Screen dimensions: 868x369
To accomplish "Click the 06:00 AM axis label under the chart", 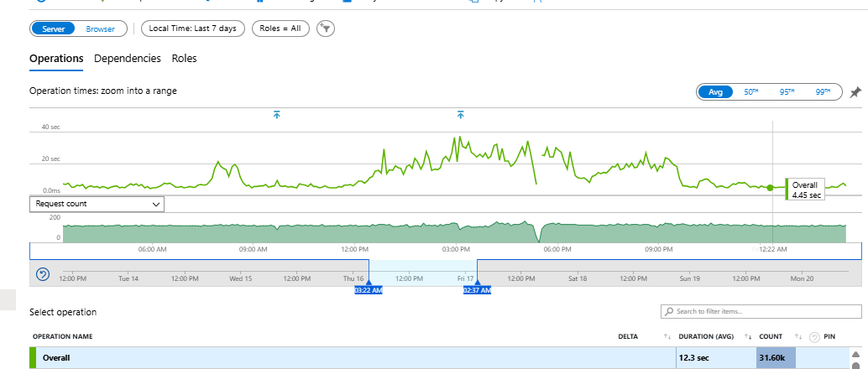I will pyautogui.click(x=152, y=250).
